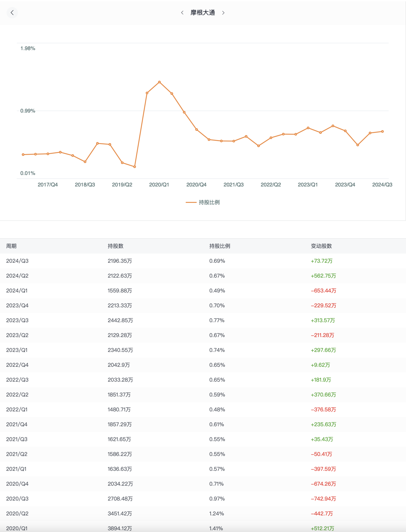Image resolution: width=406 pixels, height=532 pixels.
Task: Select the 2213.33万 holdings cell
Action: click(120, 305)
